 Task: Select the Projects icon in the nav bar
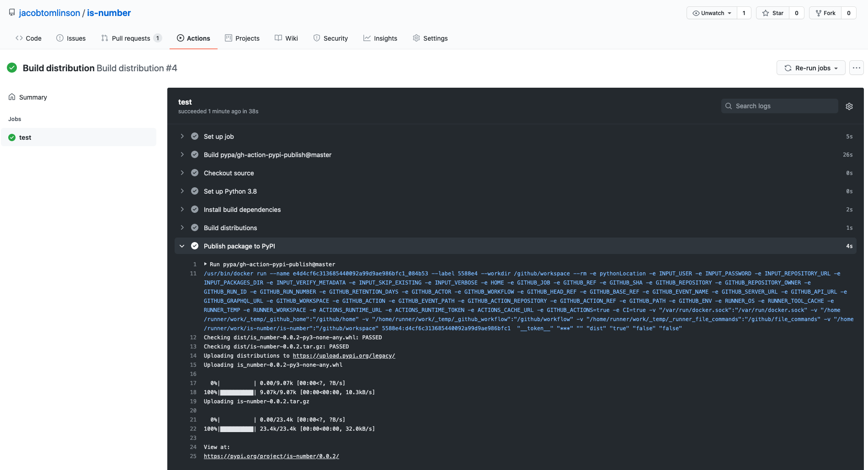tap(229, 38)
